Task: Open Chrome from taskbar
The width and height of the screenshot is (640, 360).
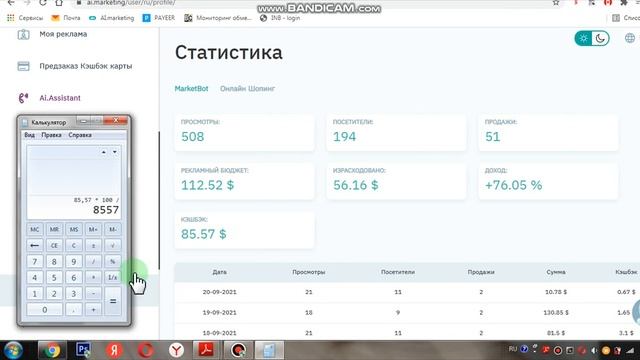Action: click(x=52, y=350)
